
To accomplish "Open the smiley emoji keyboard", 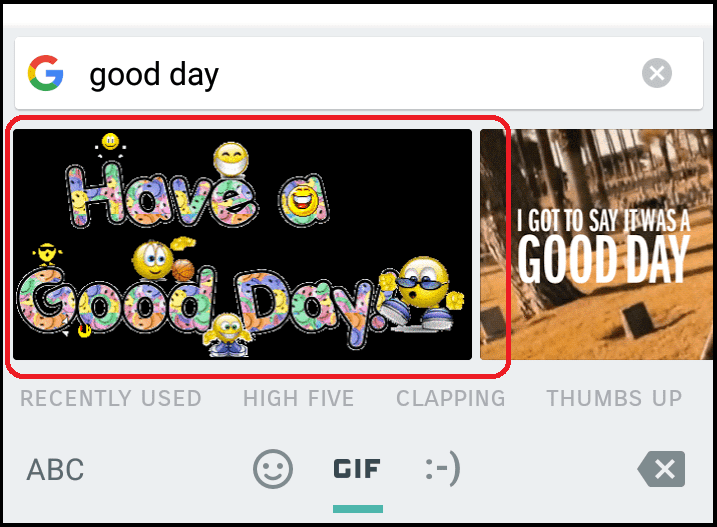I will (x=273, y=469).
